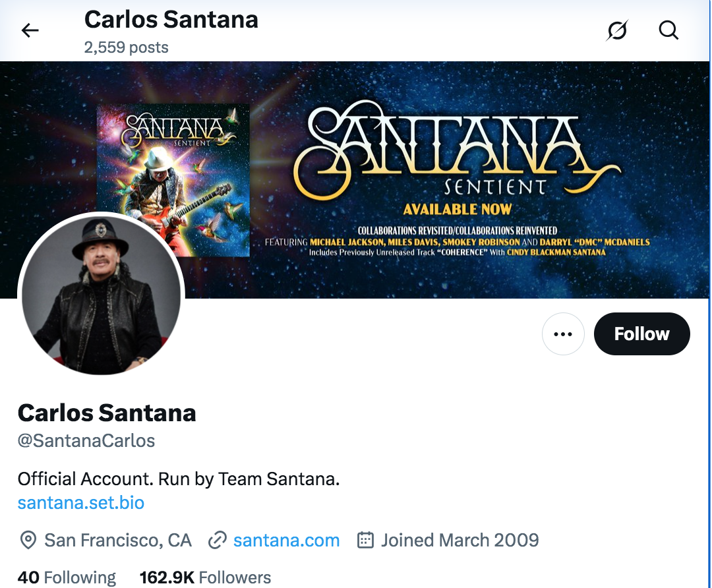Click the "AVAILABLE NOW" banner text

[x=457, y=210]
